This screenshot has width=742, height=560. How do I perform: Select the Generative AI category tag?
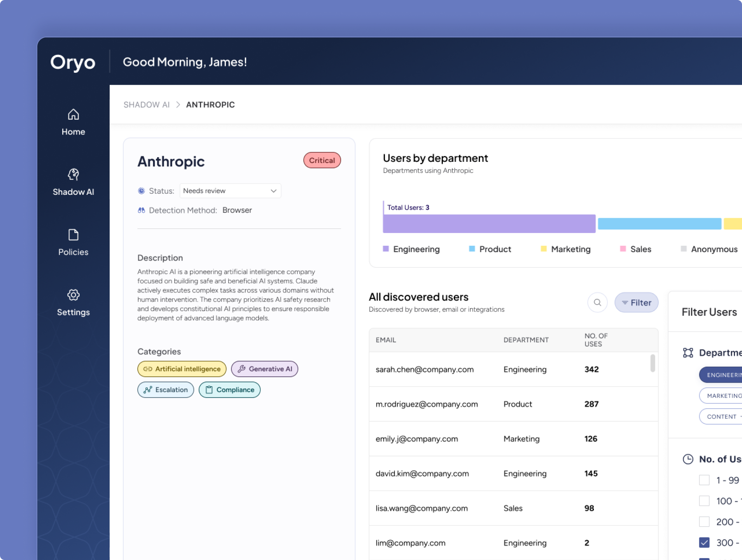pyautogui.click(x=264, y=369)
